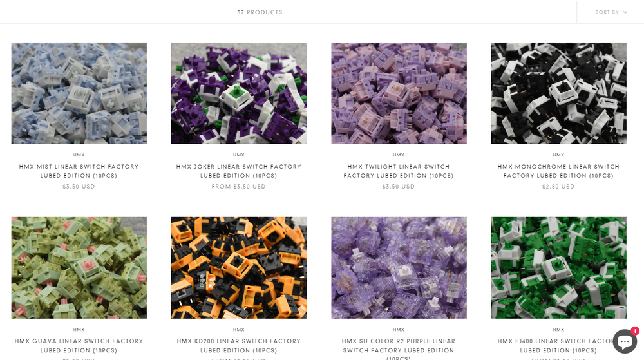
Task: Follow the HMX Twilight Linear Switch title
Action: click(399, 171)
